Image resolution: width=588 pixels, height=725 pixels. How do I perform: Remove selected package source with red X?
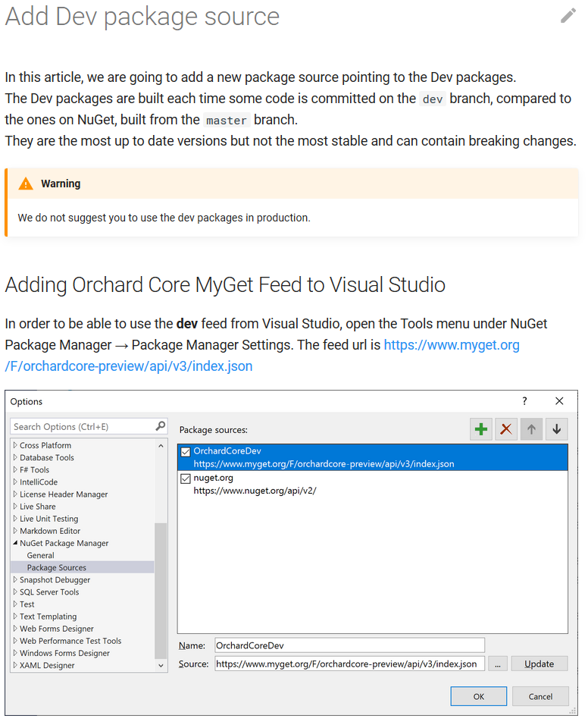click(506, 429)
